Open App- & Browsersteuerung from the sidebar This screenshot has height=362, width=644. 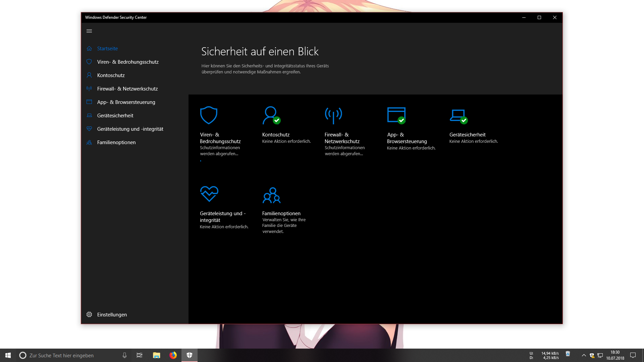tap(126, 102)
